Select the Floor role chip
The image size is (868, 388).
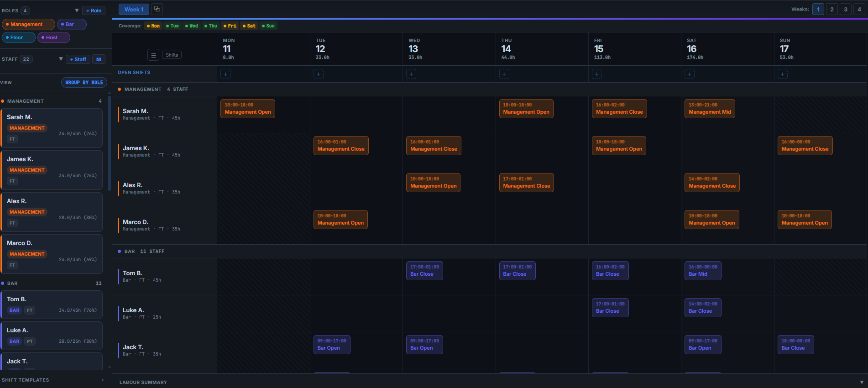tap(19, 37)
